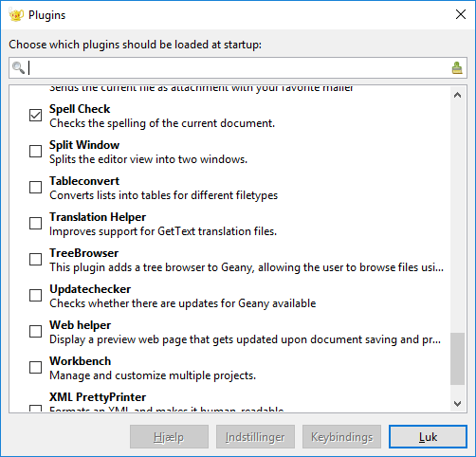Image resolution: width=476 pixels, height=457 pixels.
Task: Click the Geany lamp icon in title bar
Action: click(16, 15)
